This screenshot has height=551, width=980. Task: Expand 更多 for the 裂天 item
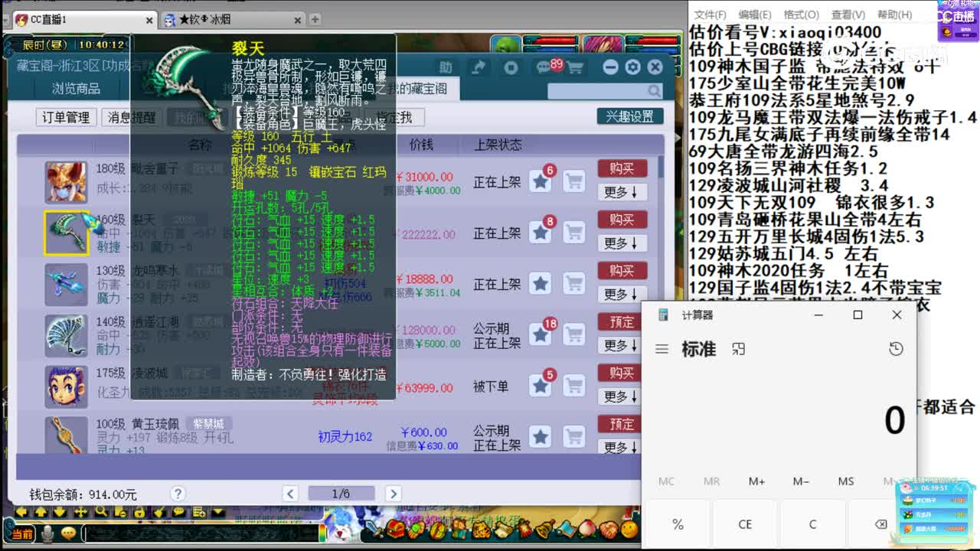point(620,243)
